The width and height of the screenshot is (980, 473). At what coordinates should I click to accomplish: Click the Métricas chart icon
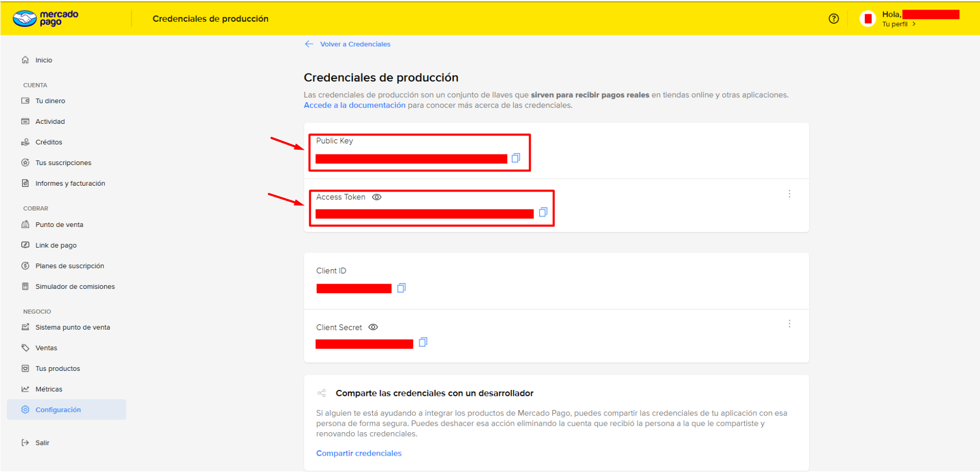[25, 389]
